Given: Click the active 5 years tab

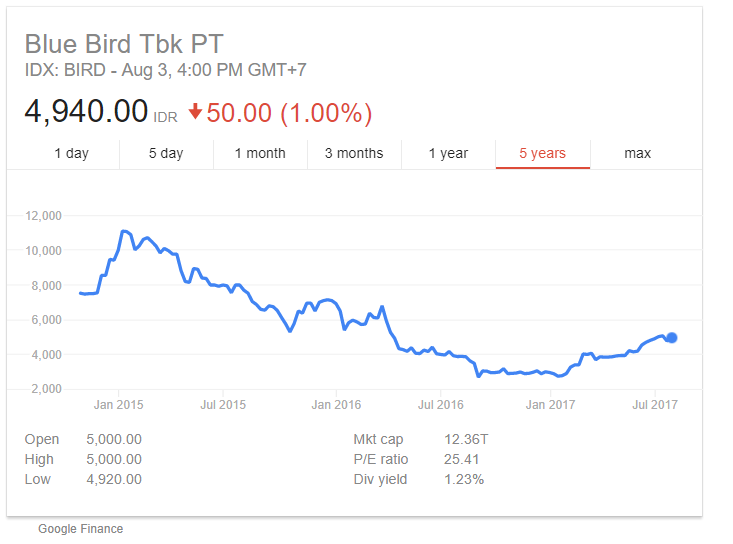Looking at the screenshot, I should [x=542, y=153].
